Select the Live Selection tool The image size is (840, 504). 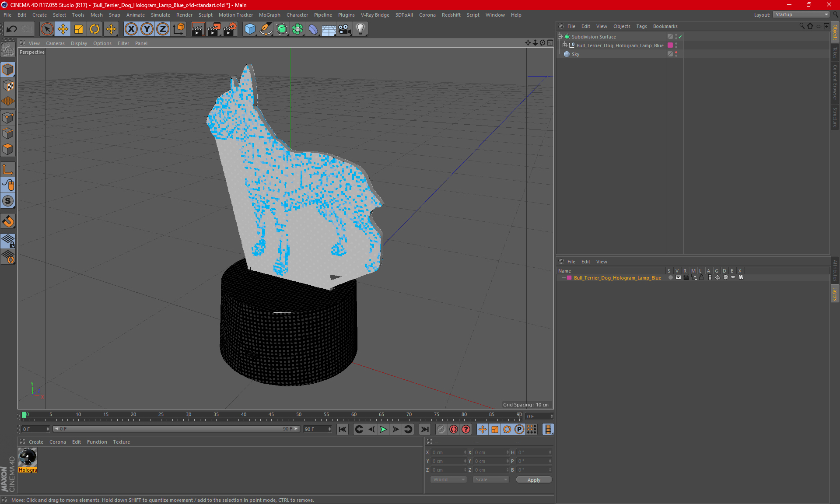pyautogui.click(x=47, y=29)
